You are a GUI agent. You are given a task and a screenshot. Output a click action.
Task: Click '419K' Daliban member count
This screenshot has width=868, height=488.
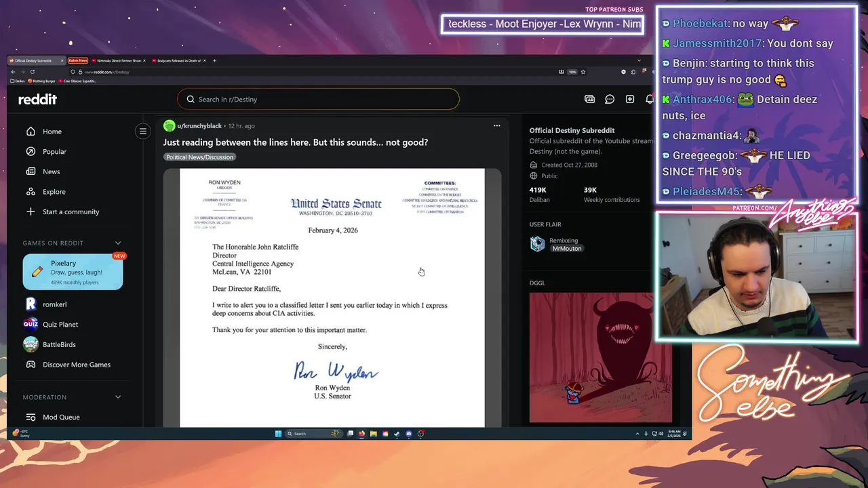(538, 190)
